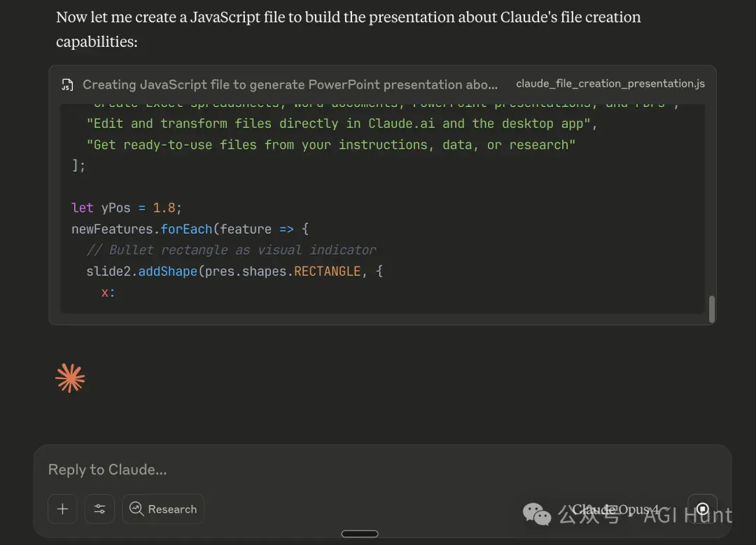The height and width of the screenshot is (545, 756).
Task: Click the JS file icon in code header
Action: (x=67, y=85)
